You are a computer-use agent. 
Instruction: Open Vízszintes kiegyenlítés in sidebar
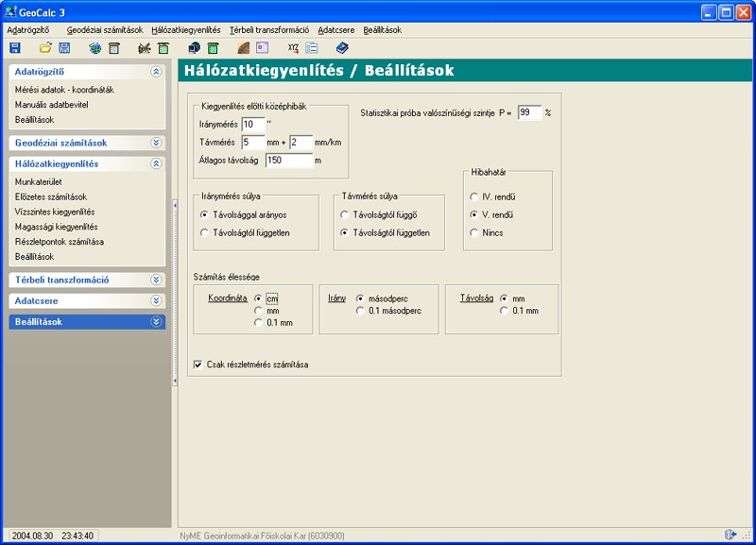55,212
